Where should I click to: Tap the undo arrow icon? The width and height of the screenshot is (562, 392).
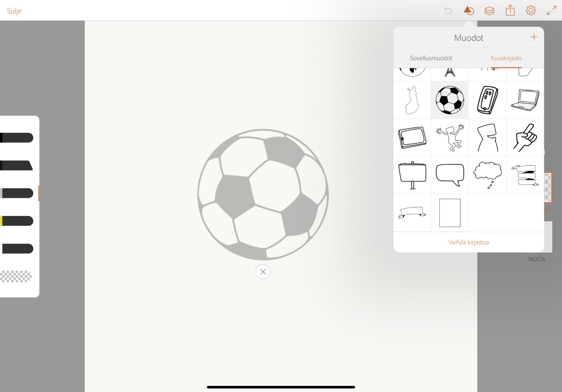click(x=448, y=11)
